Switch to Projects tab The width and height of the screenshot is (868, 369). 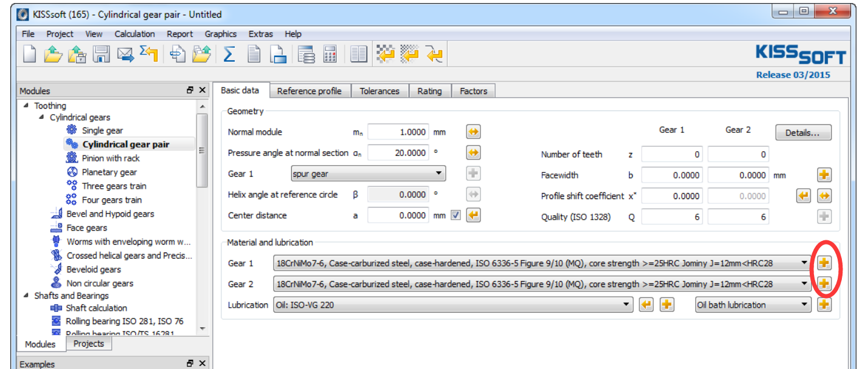pos(89,344)
